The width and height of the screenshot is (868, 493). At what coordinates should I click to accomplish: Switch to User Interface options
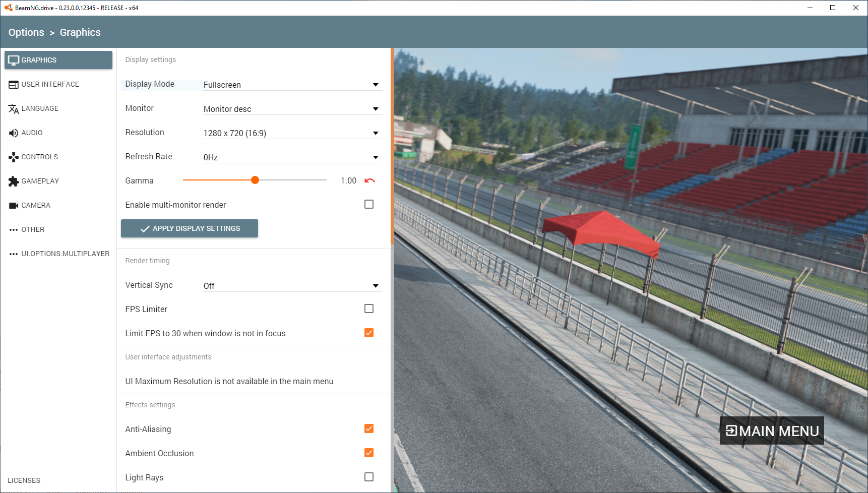click(58, 84)
